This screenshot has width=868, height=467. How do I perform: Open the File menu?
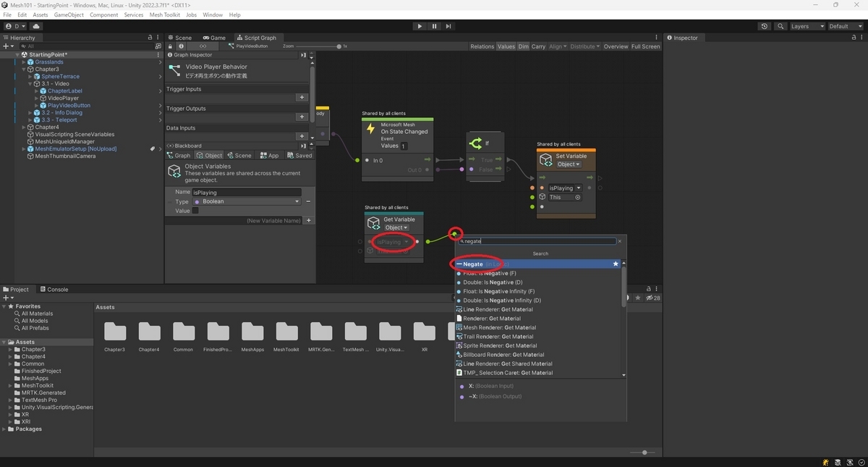click(7, 14)
